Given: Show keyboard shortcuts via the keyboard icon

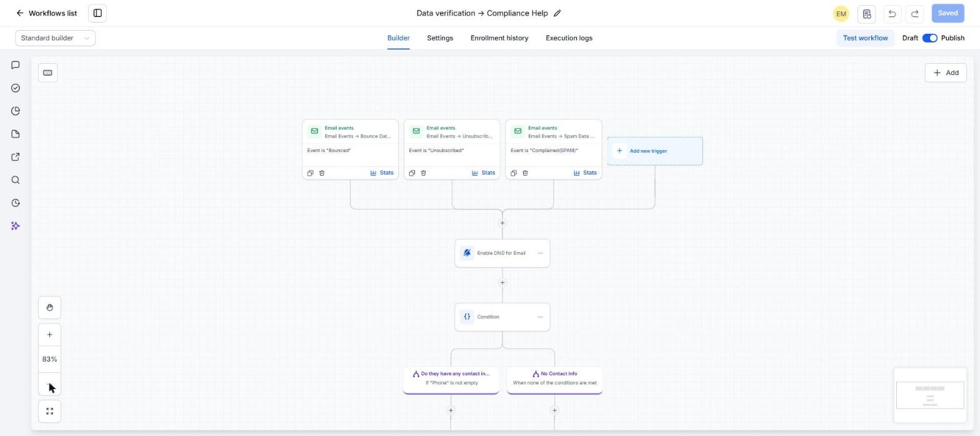Looking at the screenshot, I should [47, 73].
